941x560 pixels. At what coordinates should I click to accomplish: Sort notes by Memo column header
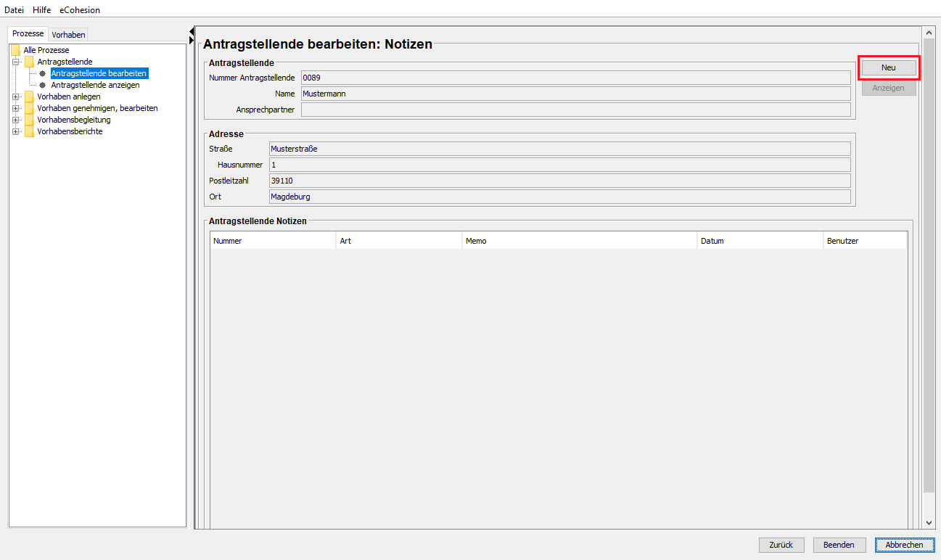pos(579,241)
